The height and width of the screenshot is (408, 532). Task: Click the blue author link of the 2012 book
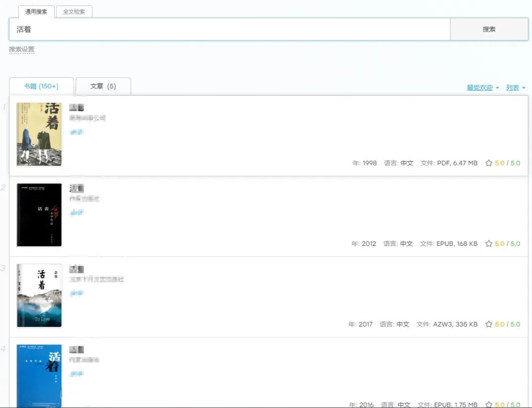click(76, 213)
